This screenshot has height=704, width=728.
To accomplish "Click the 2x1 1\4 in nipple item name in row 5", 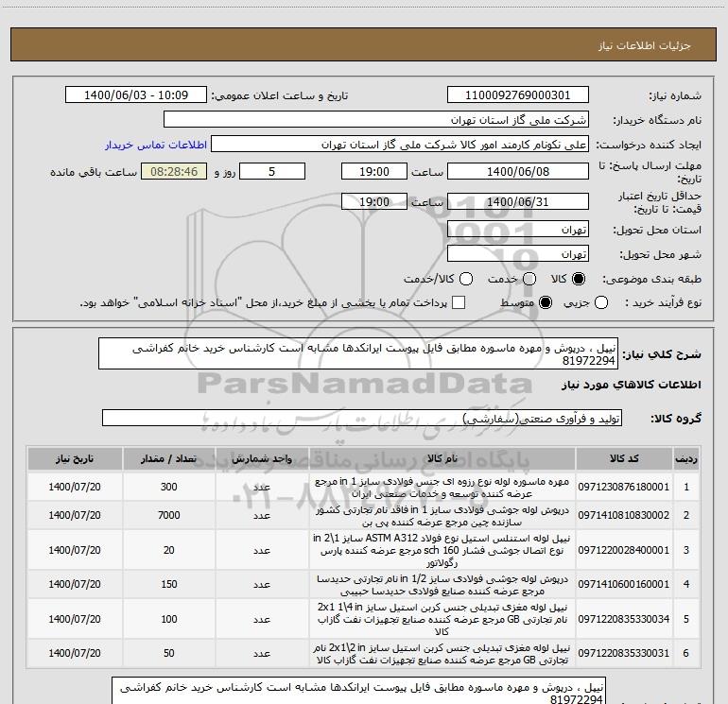I will [x=442, y=619].
